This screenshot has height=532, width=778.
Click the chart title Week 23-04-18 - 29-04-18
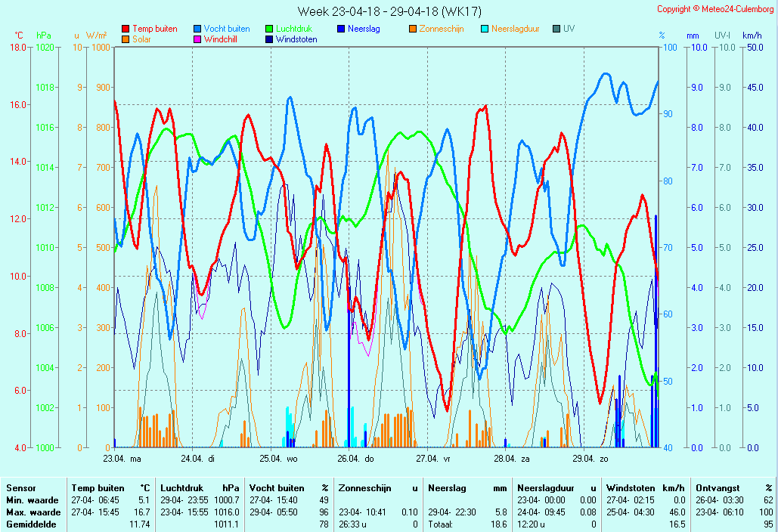click(x=389, y=11)
